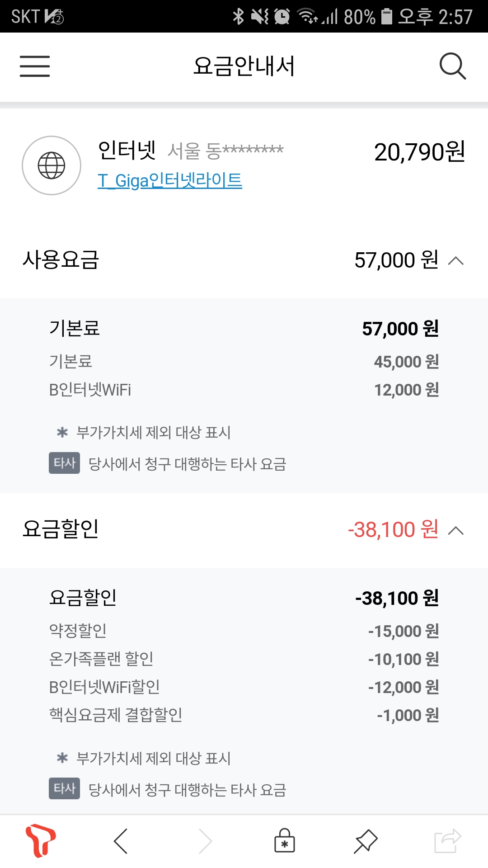Tap the share icon in bottom bar
This screenshot has width=488, height=868.
pyautogui.click(x=447, y=841)
